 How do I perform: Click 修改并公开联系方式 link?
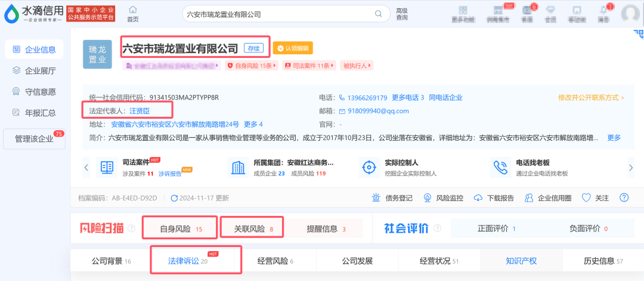pyautogui.click(x=591, y=98)
